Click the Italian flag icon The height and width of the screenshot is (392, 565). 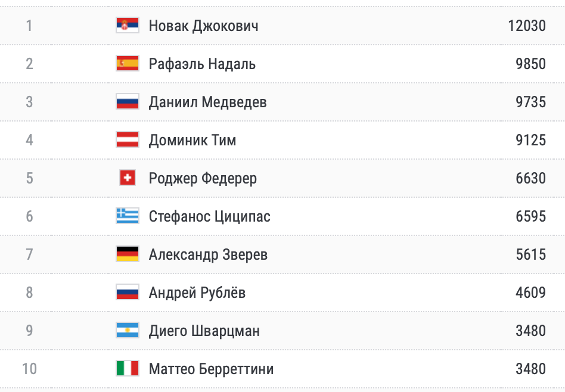[128, 368]
